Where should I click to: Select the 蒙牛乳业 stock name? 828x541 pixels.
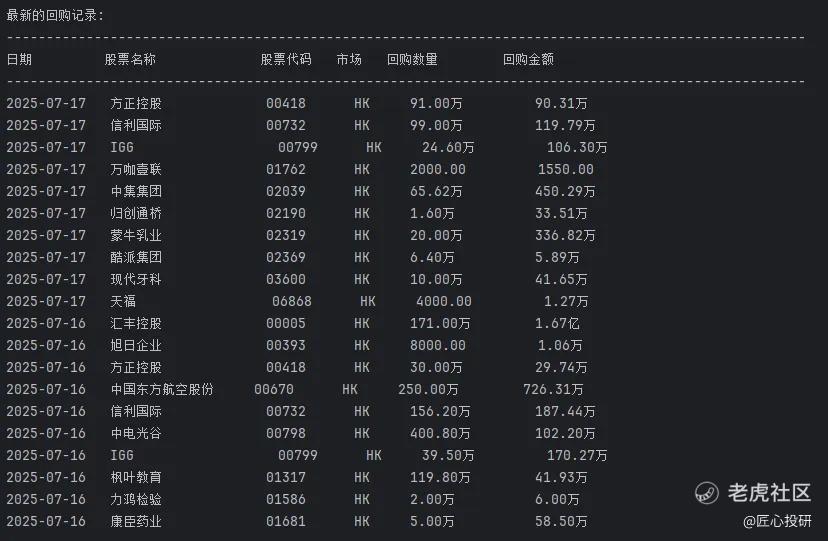(136, 235)
